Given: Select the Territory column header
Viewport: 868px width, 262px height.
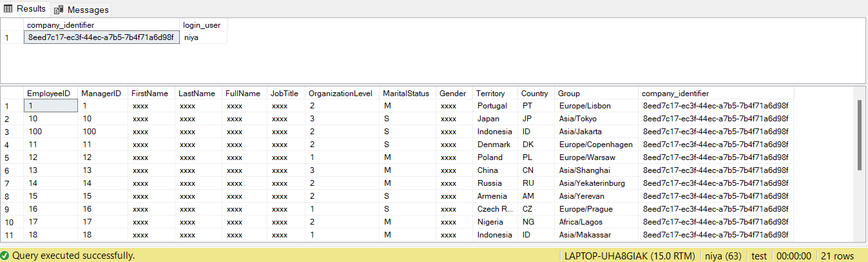Looking at the screenshot, I should tap(490, 94).
